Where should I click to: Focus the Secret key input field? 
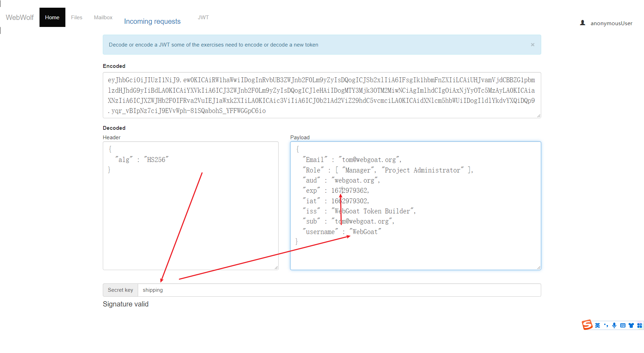click(339, 290)
